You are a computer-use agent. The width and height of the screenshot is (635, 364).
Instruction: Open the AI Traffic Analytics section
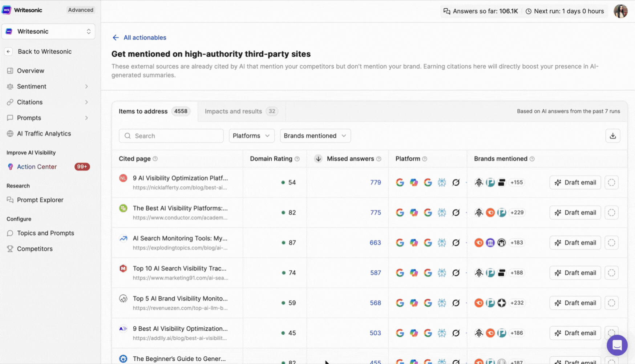(44, 133)
